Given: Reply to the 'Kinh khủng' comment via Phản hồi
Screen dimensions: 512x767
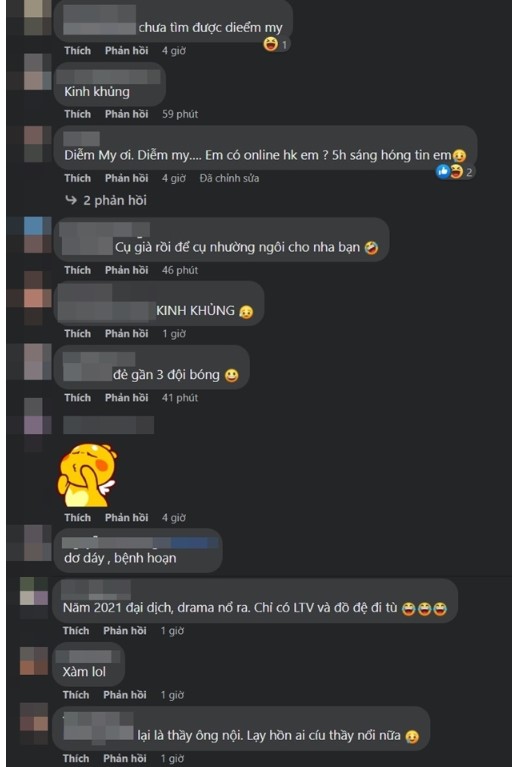Looking at the screenshot, I should (x=126, y=114).
